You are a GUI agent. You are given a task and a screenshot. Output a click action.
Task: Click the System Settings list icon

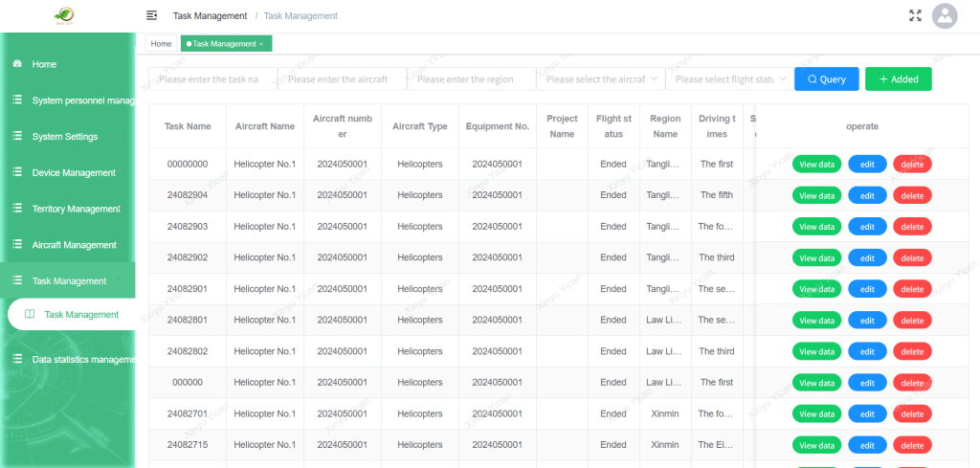point(17,137)
